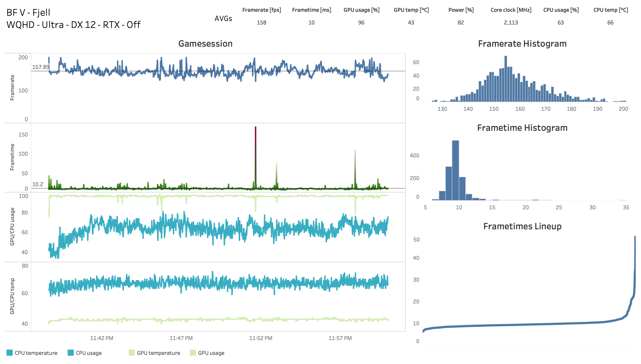The height and width of the screenshot is (364, 641).
Task: Click the 11:52 PM time axis label
Action: (261, 338)
